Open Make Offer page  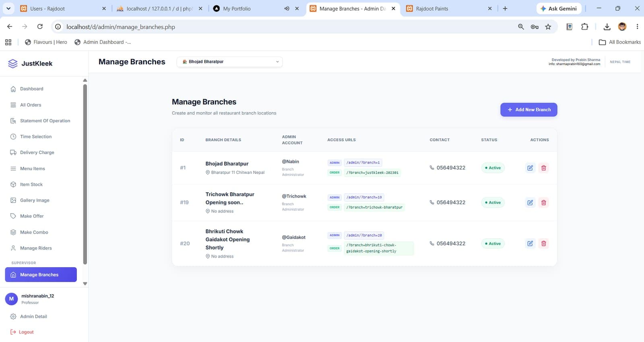coord(41,216)
